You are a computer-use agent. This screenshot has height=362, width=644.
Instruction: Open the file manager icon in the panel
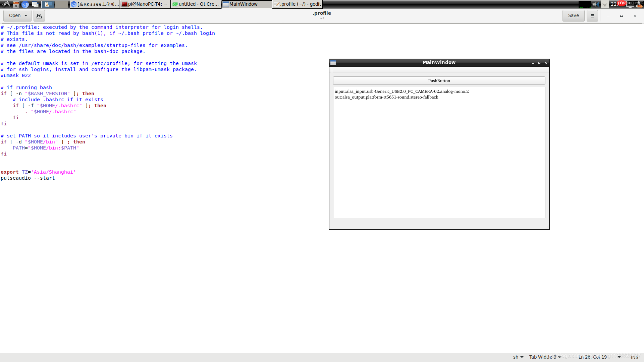16,4
